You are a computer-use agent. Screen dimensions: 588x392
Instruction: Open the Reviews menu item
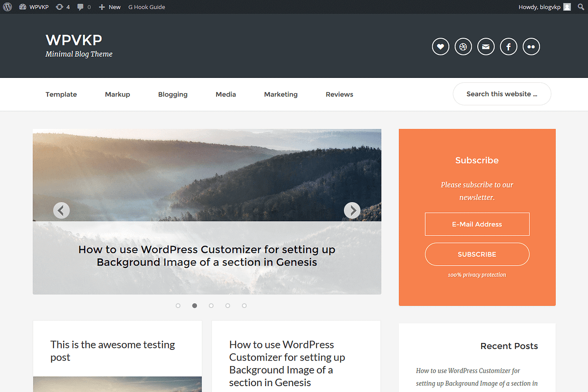point(340,94)
